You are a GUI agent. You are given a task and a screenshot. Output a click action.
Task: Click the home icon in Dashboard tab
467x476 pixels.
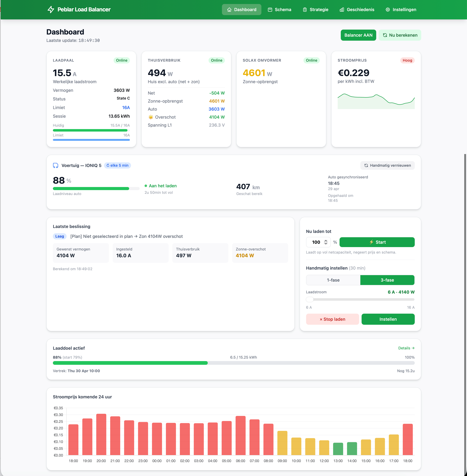[x=229, y=10]
